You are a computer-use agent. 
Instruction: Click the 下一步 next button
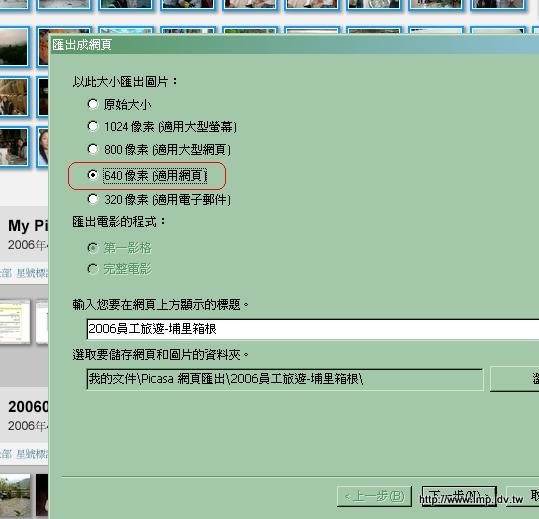(x=459, y=496)
